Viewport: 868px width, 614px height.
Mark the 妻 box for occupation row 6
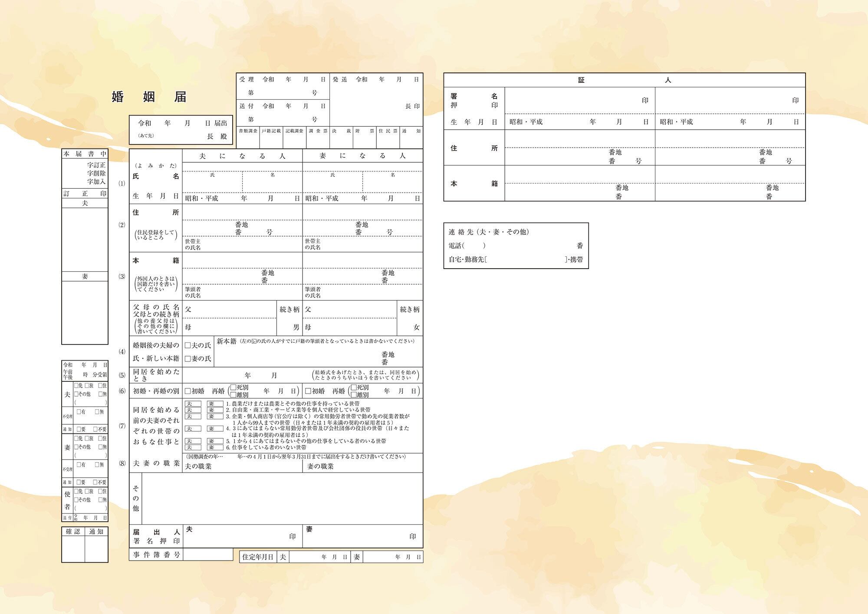pyautogui.click(x=215, y=447)
